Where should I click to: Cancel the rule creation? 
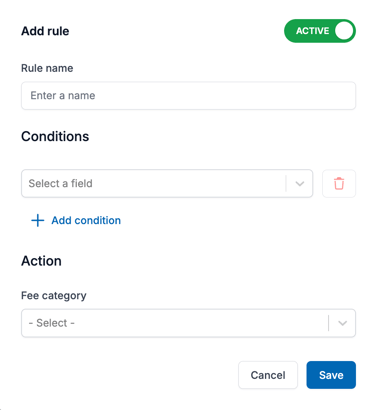pyautogui.click(x=268, y=375)
